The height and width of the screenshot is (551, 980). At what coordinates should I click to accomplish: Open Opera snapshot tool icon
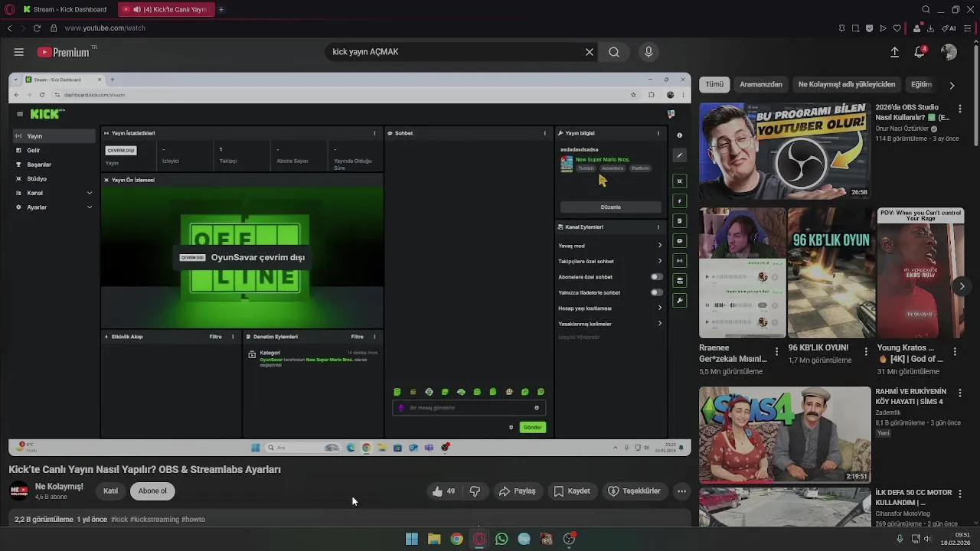(x=856, y=28)
